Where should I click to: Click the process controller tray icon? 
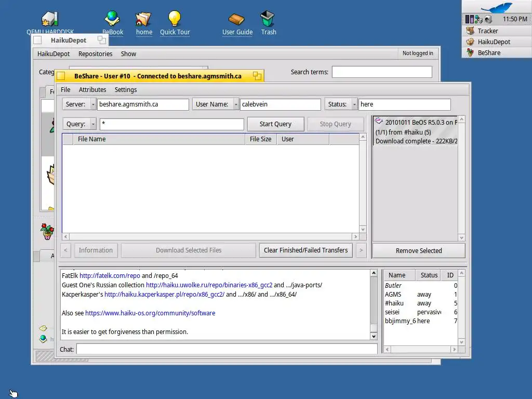pyautogui.click(x=469, y=19)
